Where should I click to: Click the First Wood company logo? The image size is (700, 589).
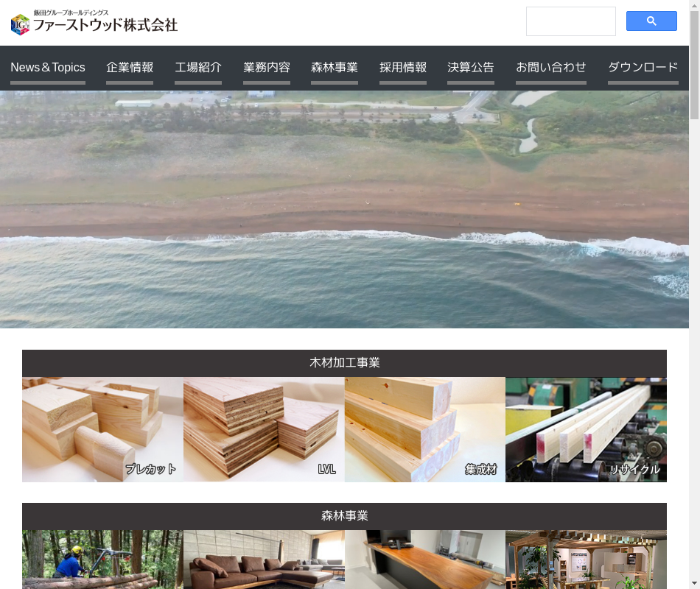point(94,22)
